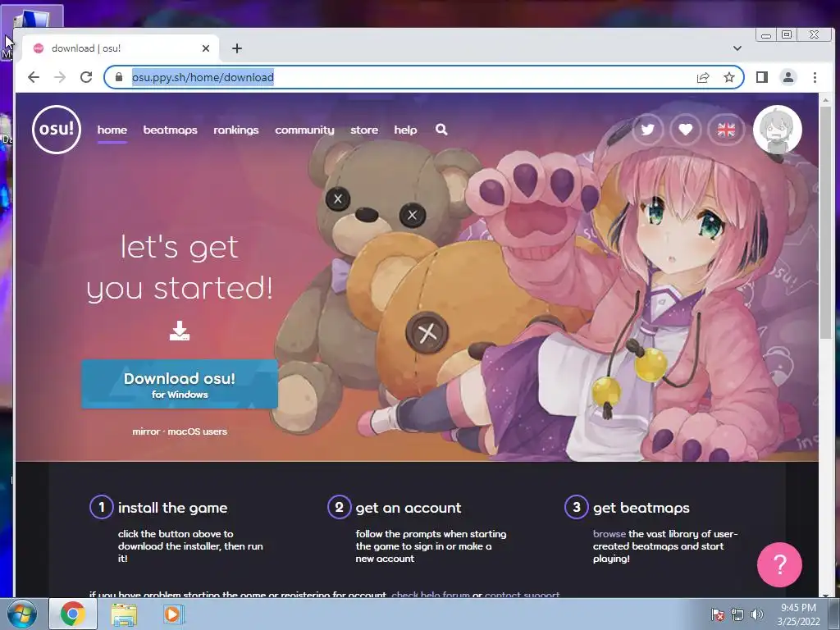Open the help menu
The width and height of the screenshot is (840, 630).
tap(405, 130)
